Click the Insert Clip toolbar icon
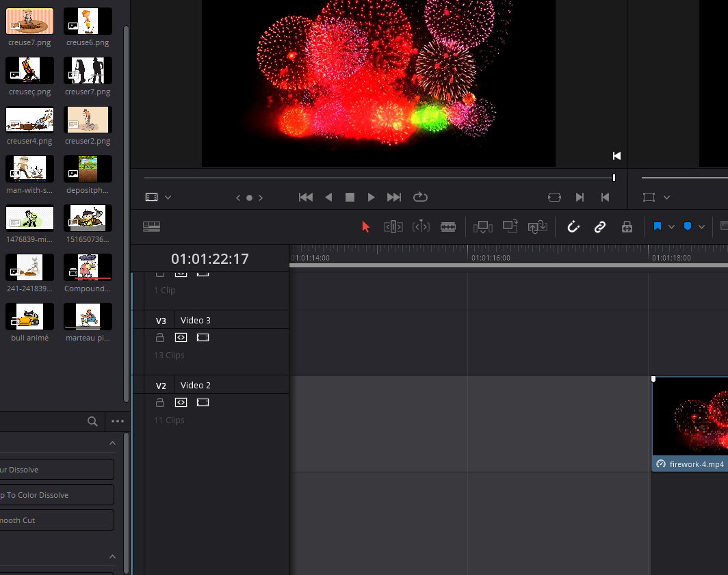This screenshot has width=728, height=575. pyautogui.click(x=483, y=227)
